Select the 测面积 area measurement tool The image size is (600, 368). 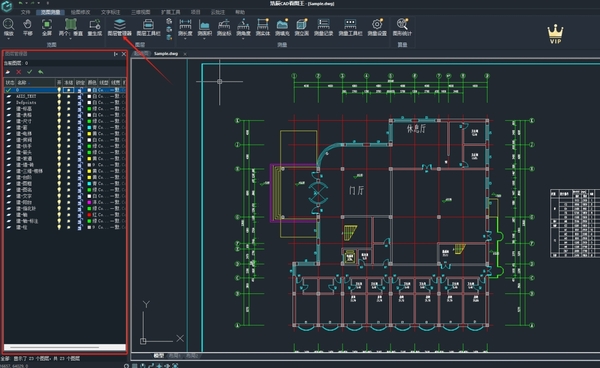204,28
